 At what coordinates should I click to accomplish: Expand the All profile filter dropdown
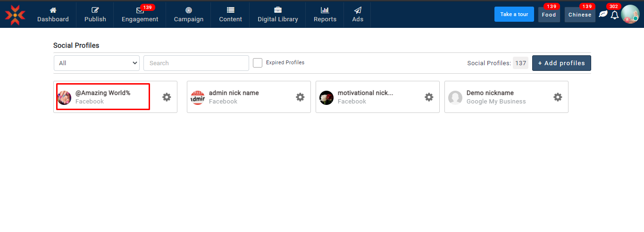(97, 63)
